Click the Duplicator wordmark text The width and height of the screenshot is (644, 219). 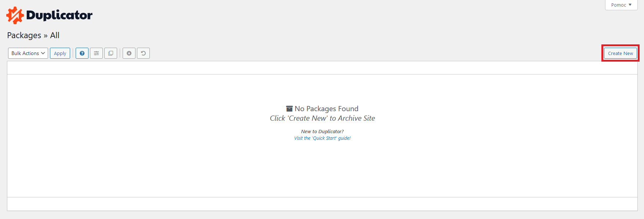pyautogui.click(x=59, y=15)
